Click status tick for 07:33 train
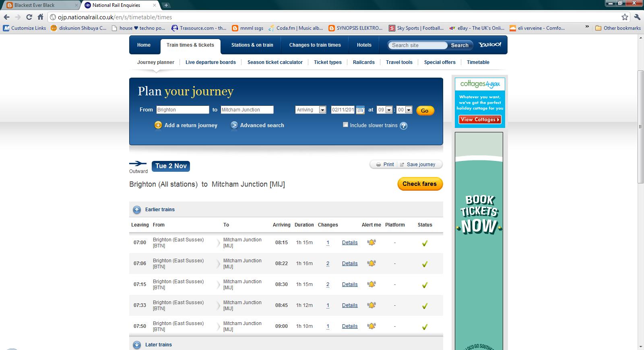 tap(425, 306)
